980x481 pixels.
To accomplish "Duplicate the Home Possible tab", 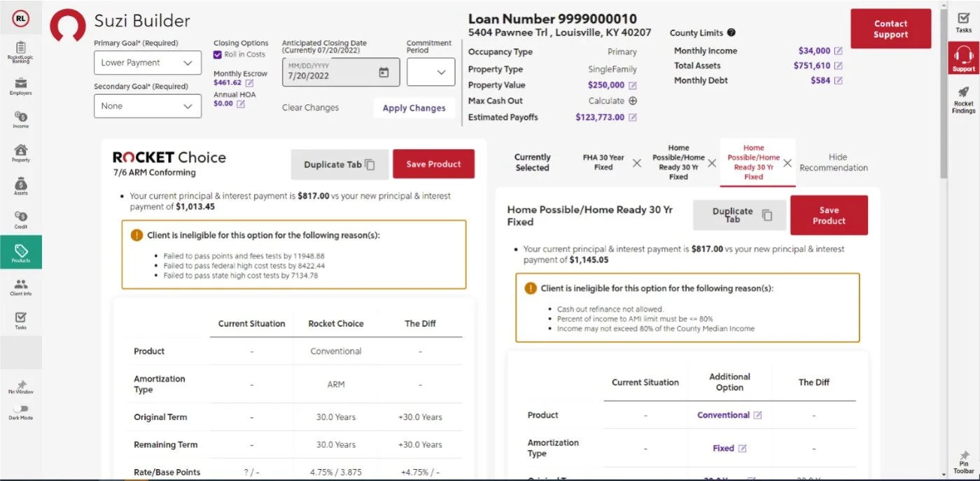I will pyautogui.click(x=739, y=215).
